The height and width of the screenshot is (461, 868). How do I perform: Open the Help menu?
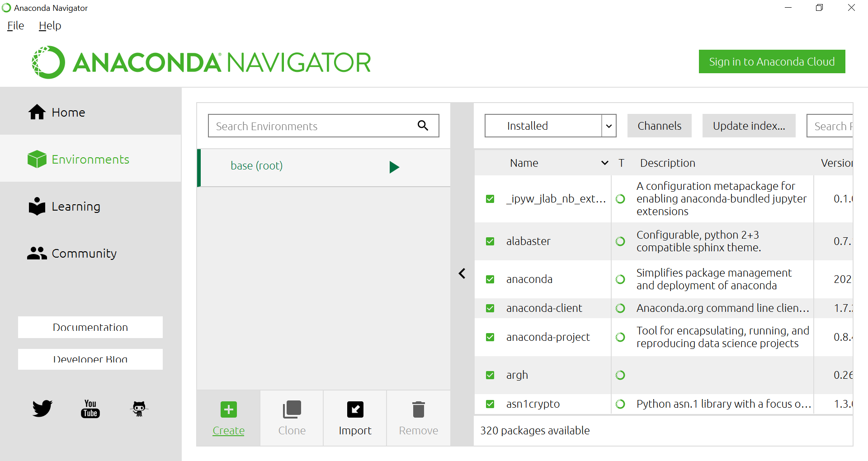click(x=50, y=26)
